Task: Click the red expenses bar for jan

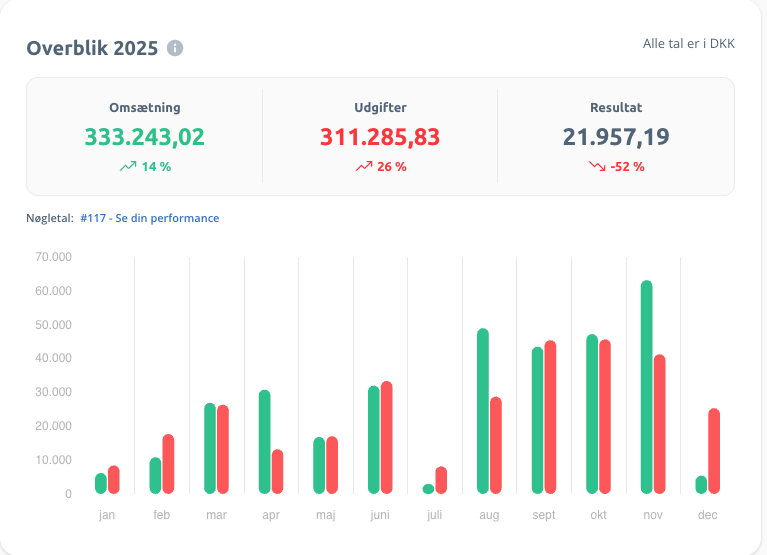Action: pos(114,479)
